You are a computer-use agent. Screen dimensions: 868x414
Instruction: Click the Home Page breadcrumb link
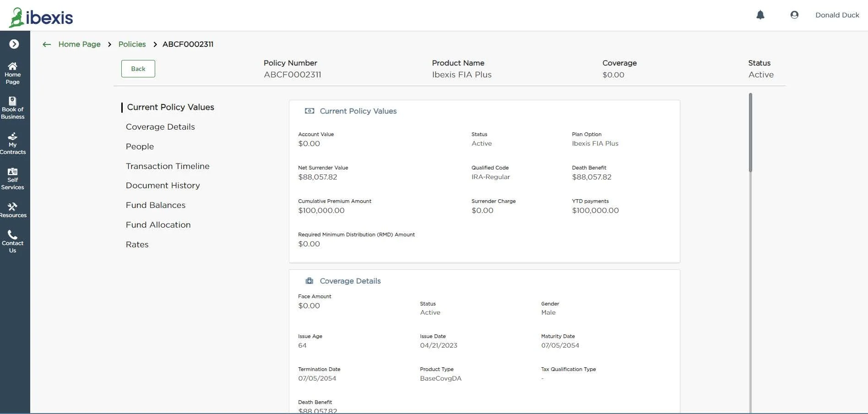click(79, 44)
